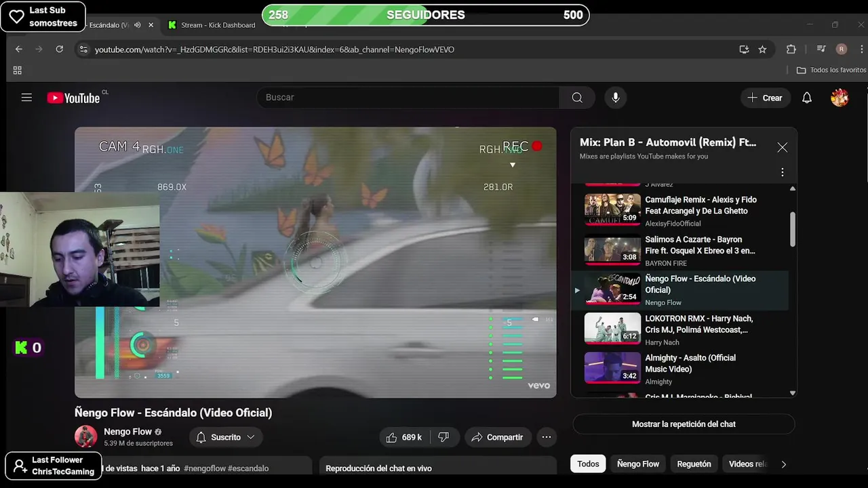This screenshot has height=488, width=868.
Task: Open more actions three-dot button below video
Action: [x=547, y=437]
